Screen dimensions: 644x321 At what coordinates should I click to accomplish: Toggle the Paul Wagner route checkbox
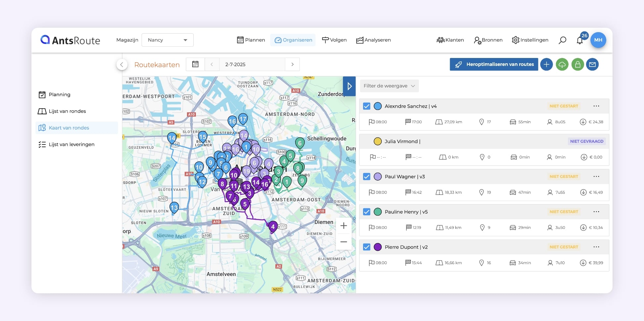point(367,177)
